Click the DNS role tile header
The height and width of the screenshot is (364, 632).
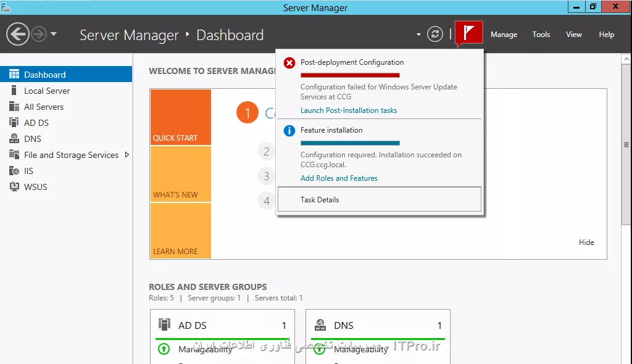pos(378,325)
